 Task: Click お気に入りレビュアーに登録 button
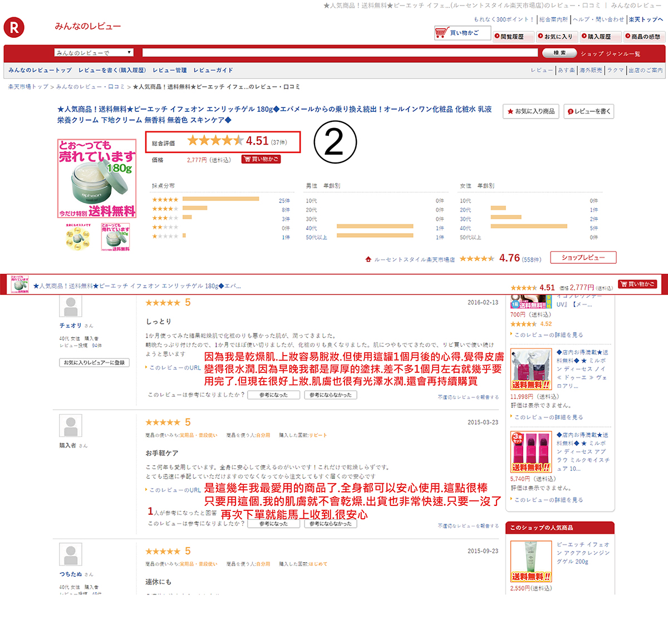coord(94,363)
